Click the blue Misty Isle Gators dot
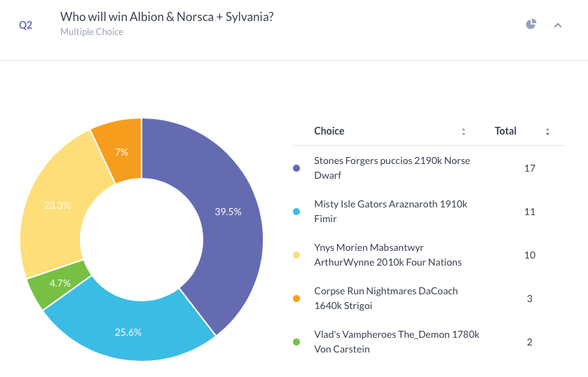 pyautogui.click(x=296, y=212)
